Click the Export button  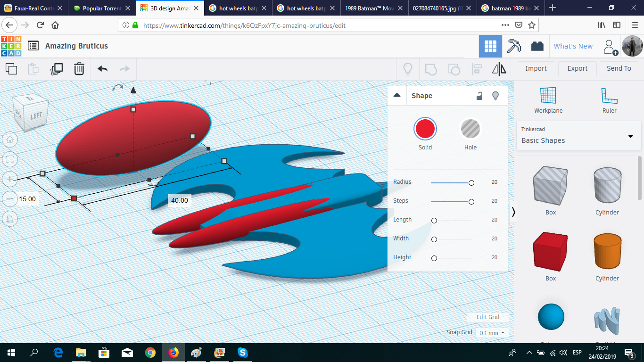577,68
